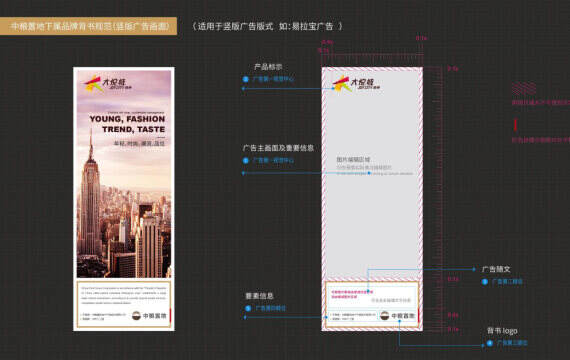The height and width of the screenshot is (360, 570).
Task: Click the 广告主画面及重要信息 label
Action: point(278,148)
